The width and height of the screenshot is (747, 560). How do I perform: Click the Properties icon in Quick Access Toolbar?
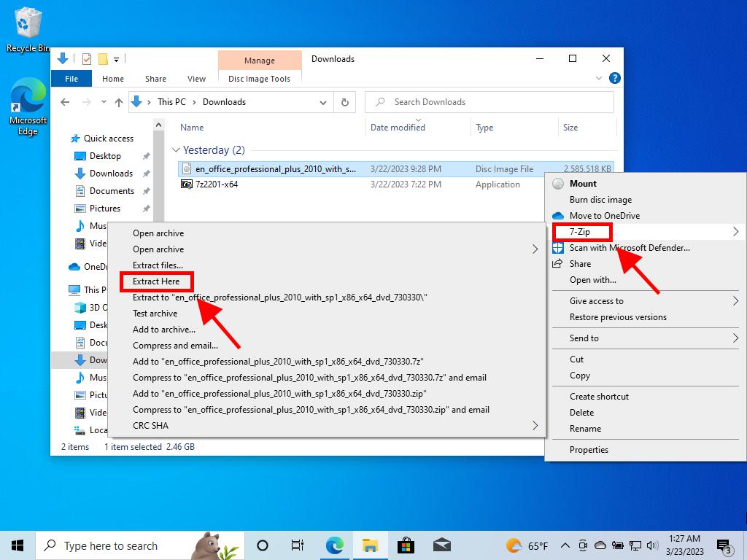(87, 59)
